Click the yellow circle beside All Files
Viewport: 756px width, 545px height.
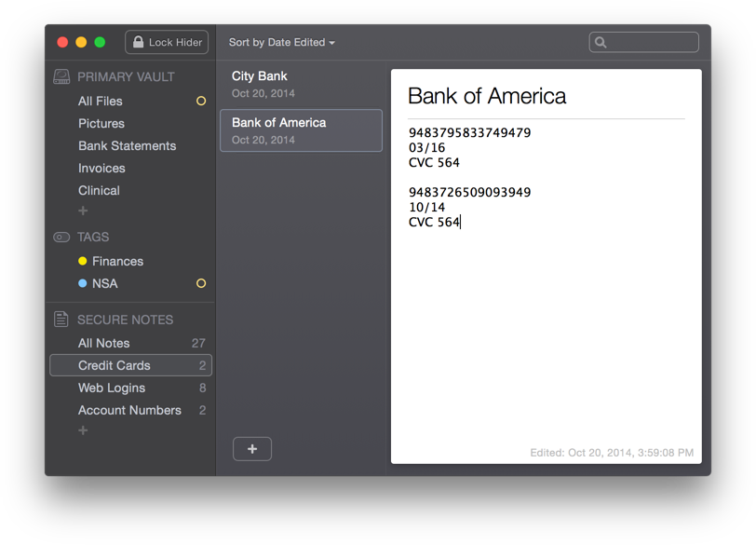pyautogui.click(x=201, y=101)
